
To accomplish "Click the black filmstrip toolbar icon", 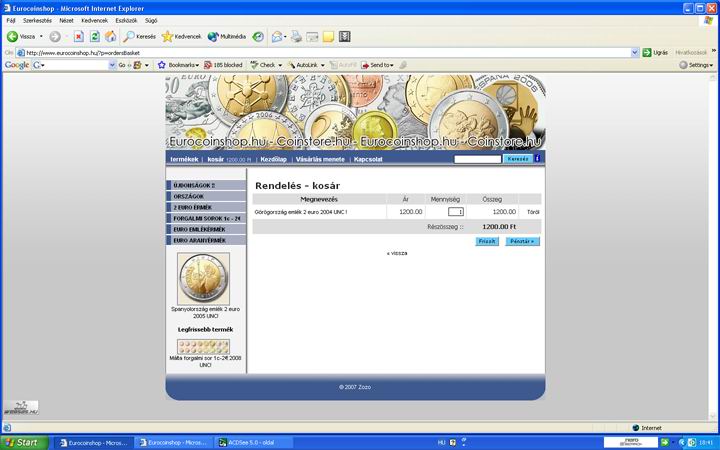I will pos(345,36).
